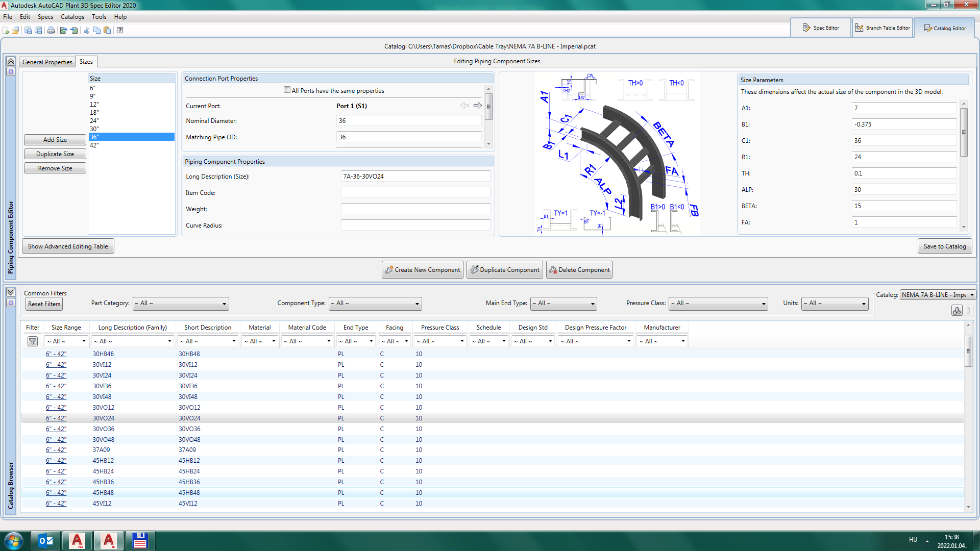
Task: Switch to General Properties tab
Action: 47,62
